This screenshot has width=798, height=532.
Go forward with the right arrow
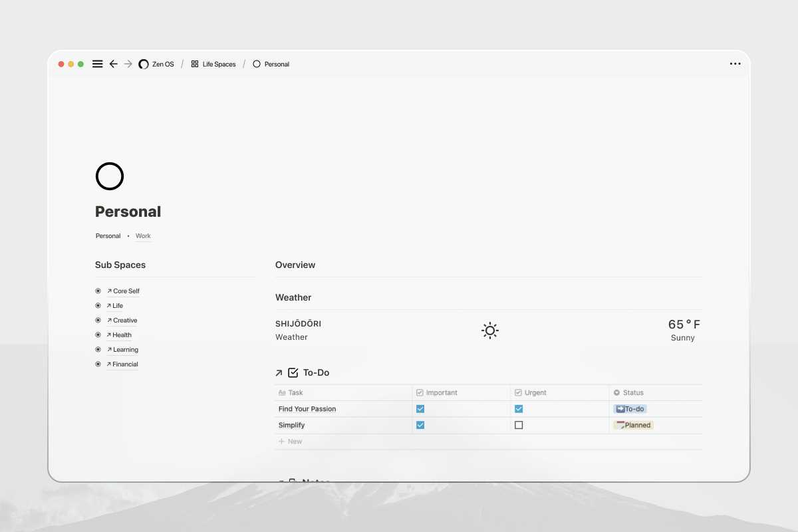128,64
